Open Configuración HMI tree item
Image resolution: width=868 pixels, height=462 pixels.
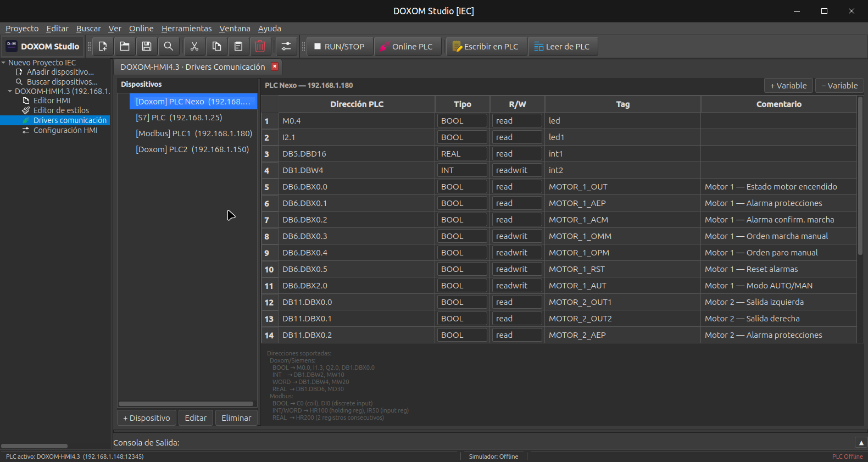[65, 130]
